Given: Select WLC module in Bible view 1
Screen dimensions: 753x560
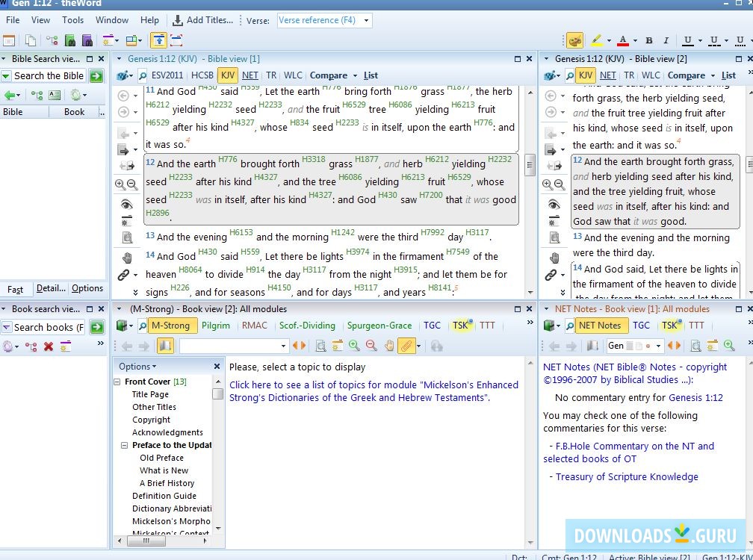Looking at the screenshot, I should pyautogui.click(x=293, y=75).
